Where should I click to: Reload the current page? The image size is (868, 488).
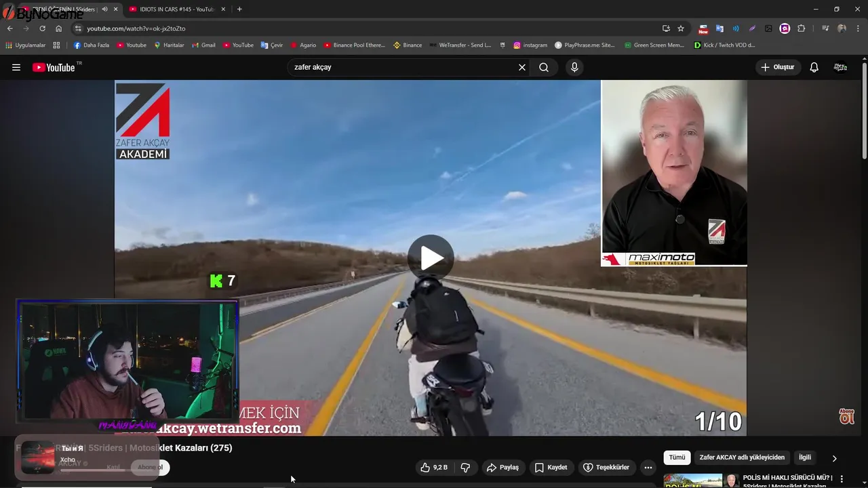(x=43, y=28)
